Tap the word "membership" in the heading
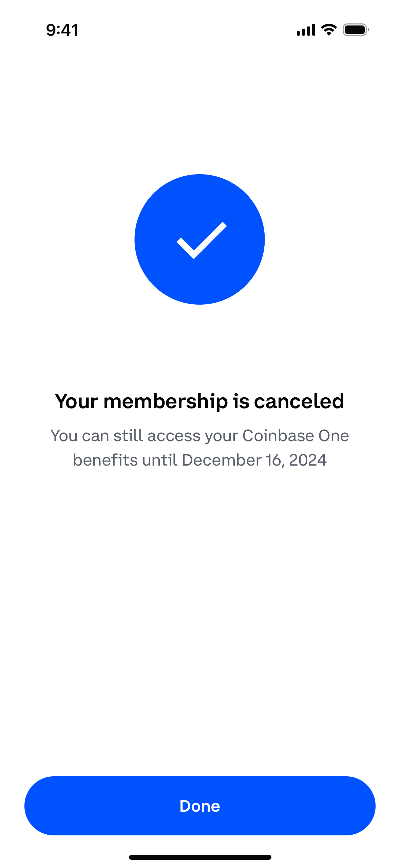The image size is (400, 868). [x=166, y=401]
